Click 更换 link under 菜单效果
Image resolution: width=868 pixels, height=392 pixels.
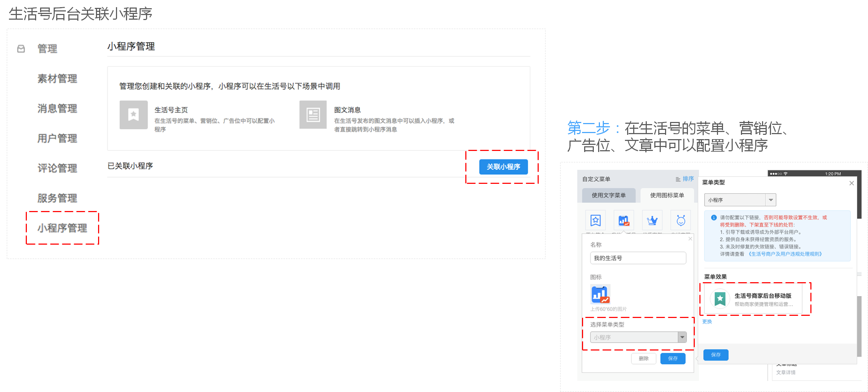pos(707,322)
